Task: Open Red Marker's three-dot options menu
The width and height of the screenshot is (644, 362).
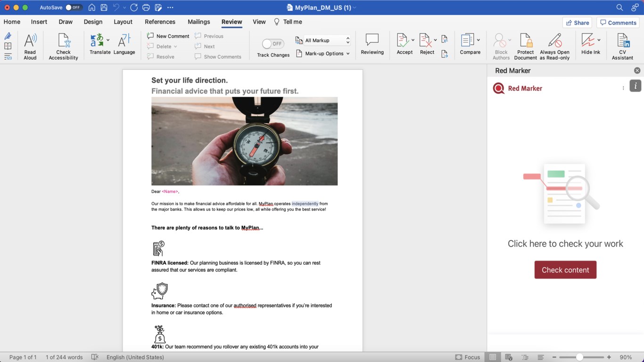Action: coord(623,88)
